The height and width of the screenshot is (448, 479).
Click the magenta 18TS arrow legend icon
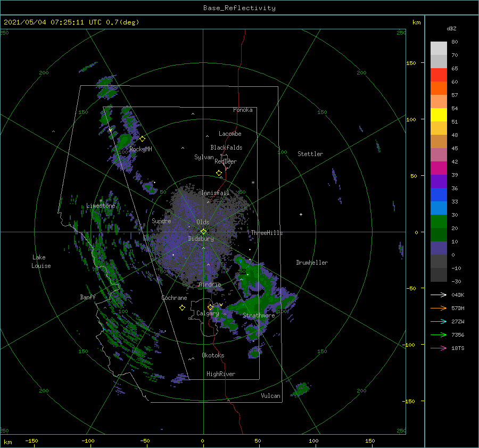point(439,348)
